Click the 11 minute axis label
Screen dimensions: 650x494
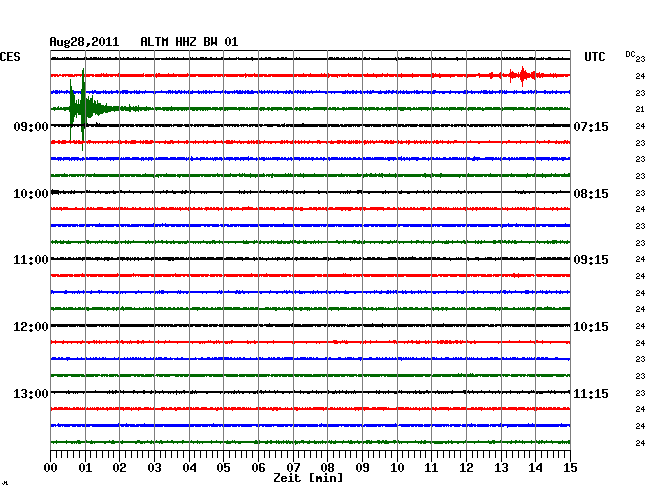coord(432,467)
